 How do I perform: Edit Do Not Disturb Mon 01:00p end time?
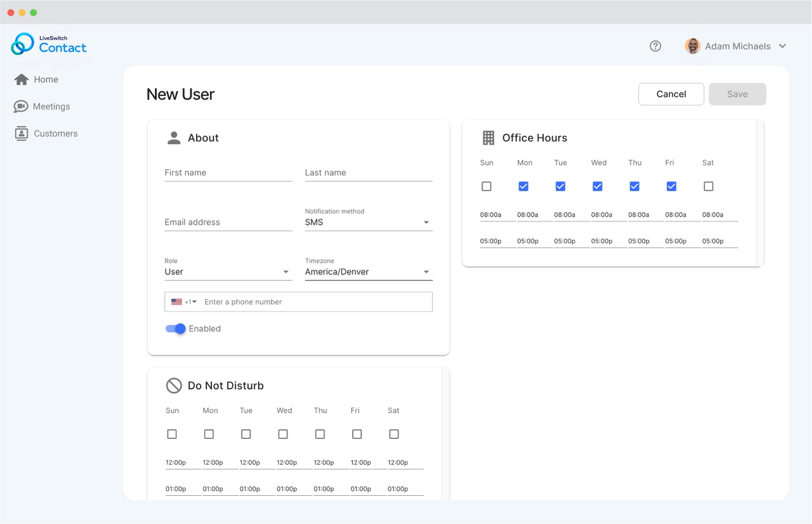(x=220, y=489)
